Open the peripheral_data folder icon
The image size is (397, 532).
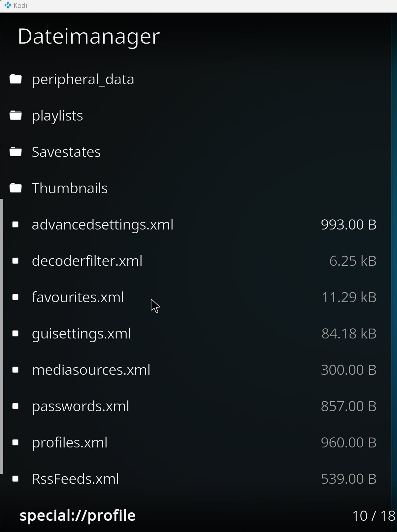[16, 79]
